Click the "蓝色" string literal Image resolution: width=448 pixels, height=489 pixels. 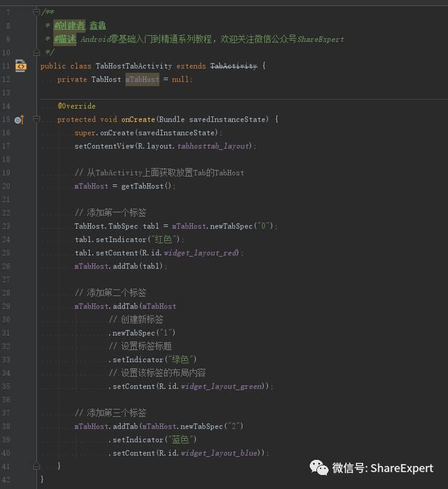click(181, 440)
